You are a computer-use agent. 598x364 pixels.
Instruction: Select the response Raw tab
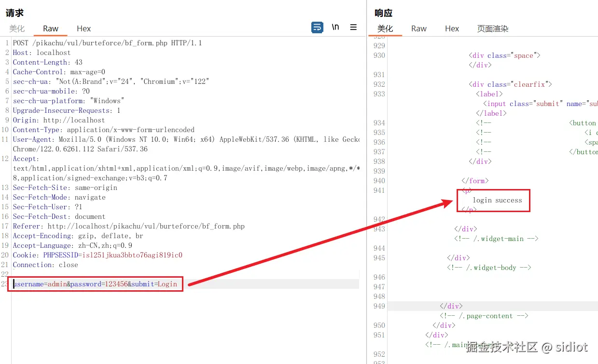coord(419,28)
